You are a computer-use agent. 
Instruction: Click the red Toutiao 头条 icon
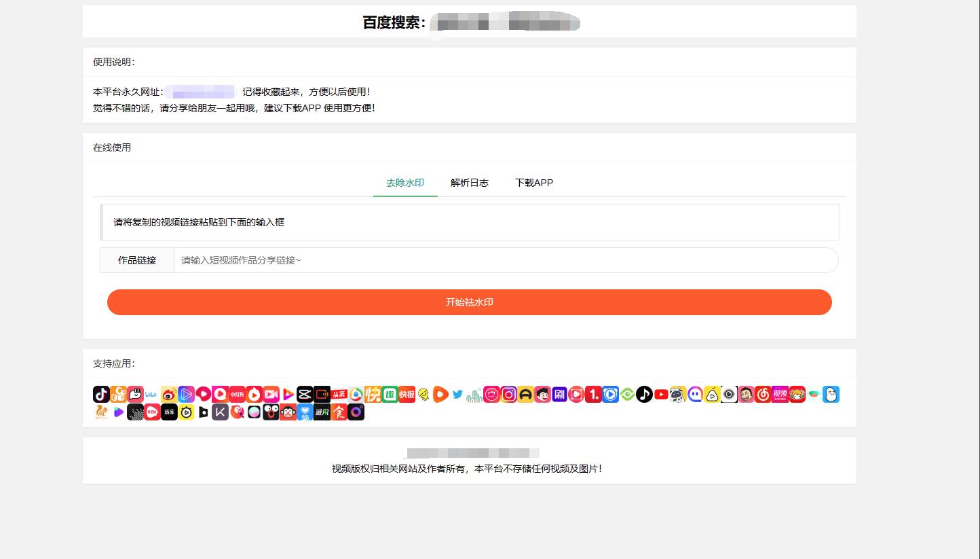(x=339, y=394)
